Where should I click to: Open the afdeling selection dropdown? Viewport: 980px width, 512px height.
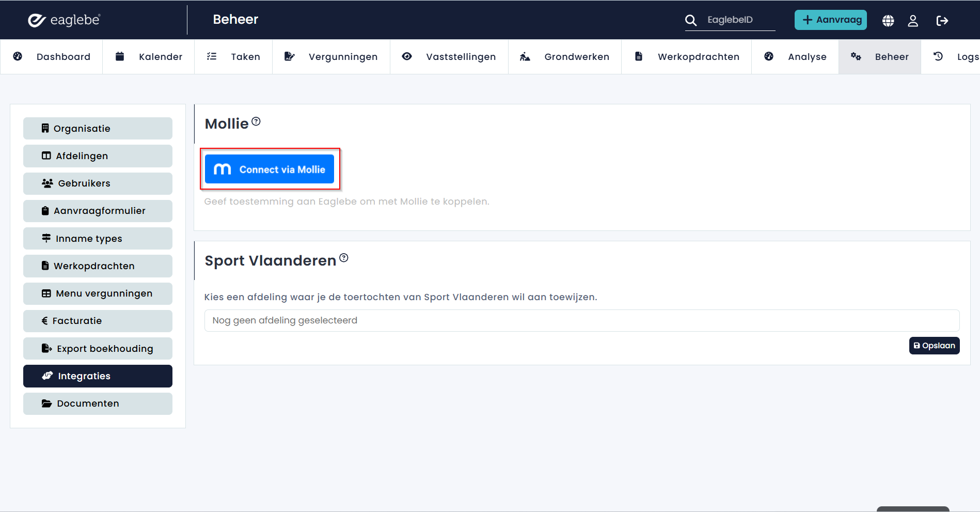pos(582,320)
